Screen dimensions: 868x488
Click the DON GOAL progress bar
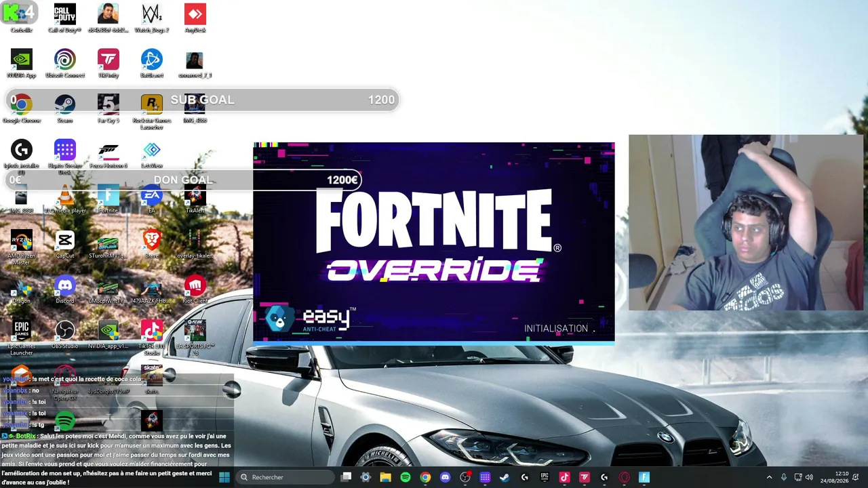click(183, 180)
